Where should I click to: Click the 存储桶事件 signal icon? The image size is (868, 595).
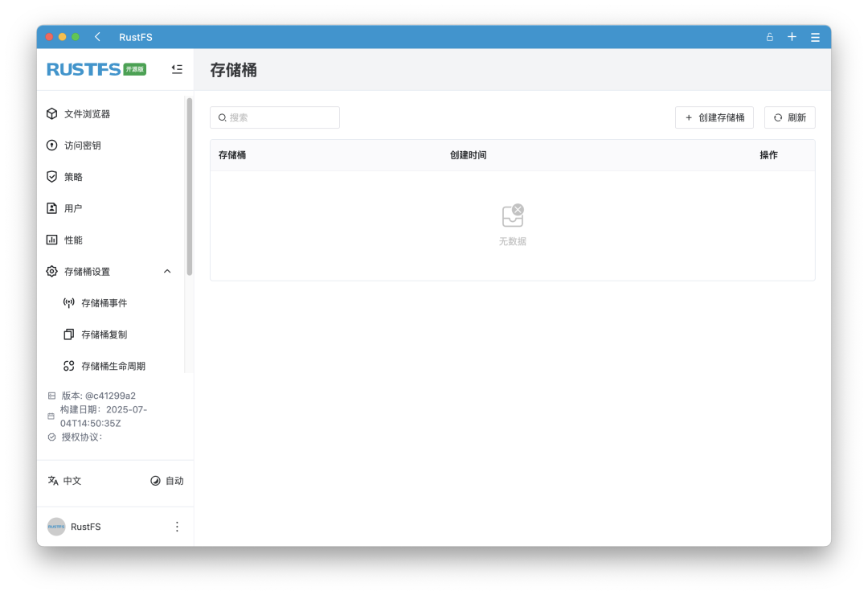(69, 302)
